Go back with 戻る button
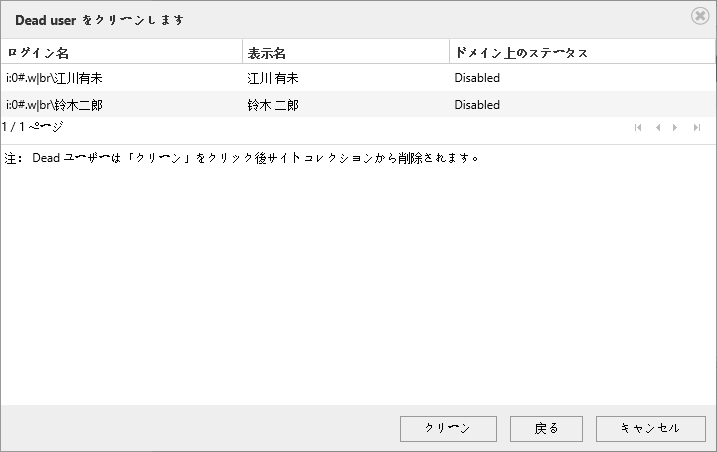This screenshot has width=717, height=452. (546, 429)
